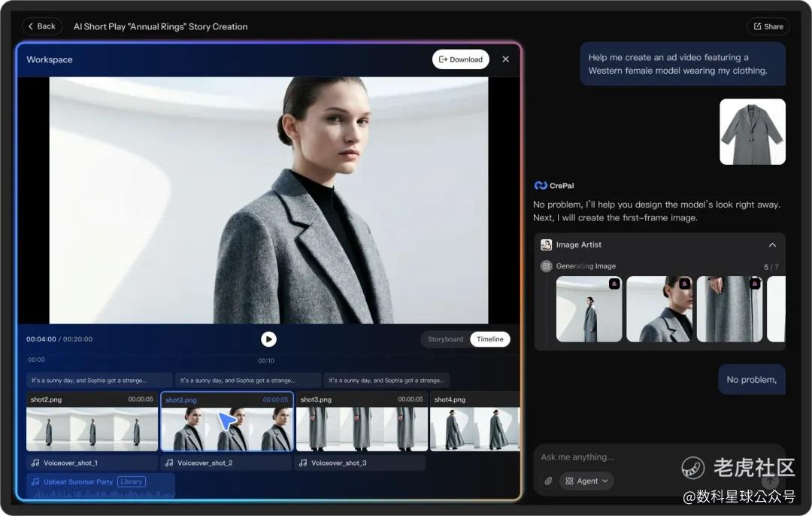Click the 00:04:00 / 00:20:00 time display
This screenshot has width=812, height=516.
coord(59,339)
